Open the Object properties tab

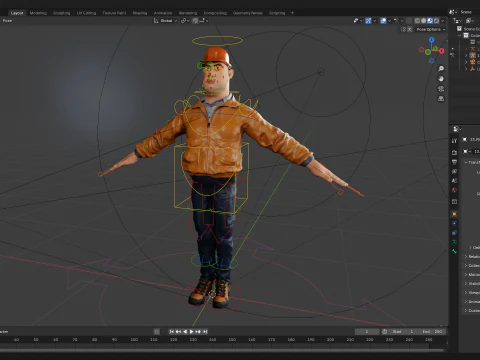click(454, 214)
